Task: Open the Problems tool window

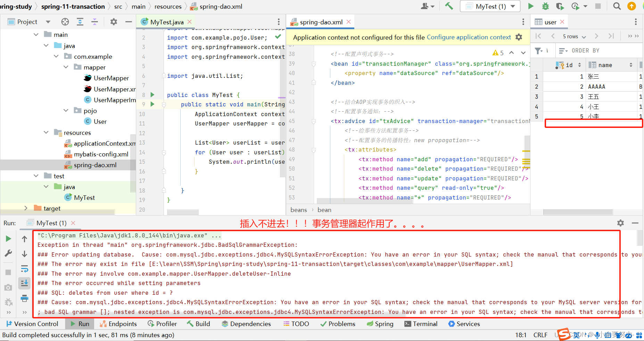Action: (338, 324)
